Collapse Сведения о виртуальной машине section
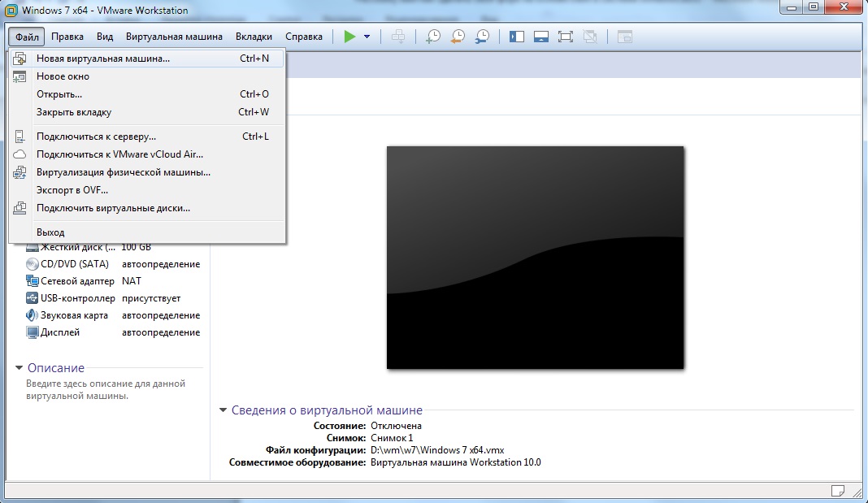Image resolution: width=868 pixels, height=503 pixels. [x=223, y=410]
